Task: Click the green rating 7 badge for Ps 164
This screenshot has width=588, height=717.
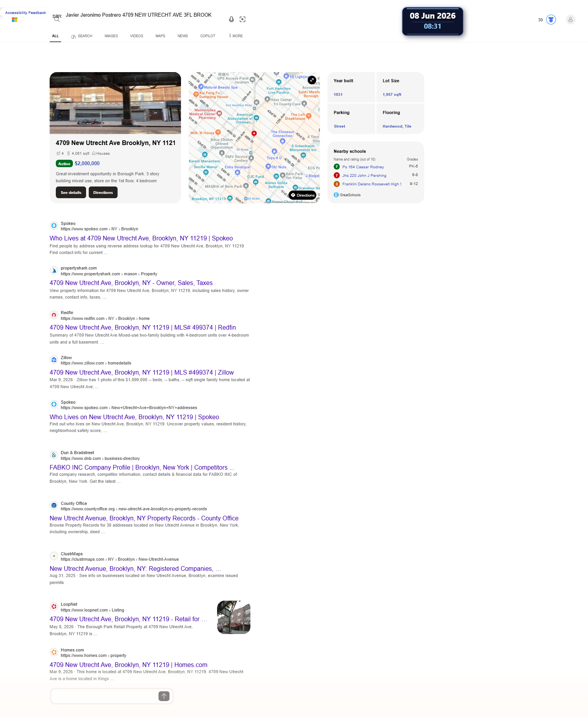Action: 337,167
